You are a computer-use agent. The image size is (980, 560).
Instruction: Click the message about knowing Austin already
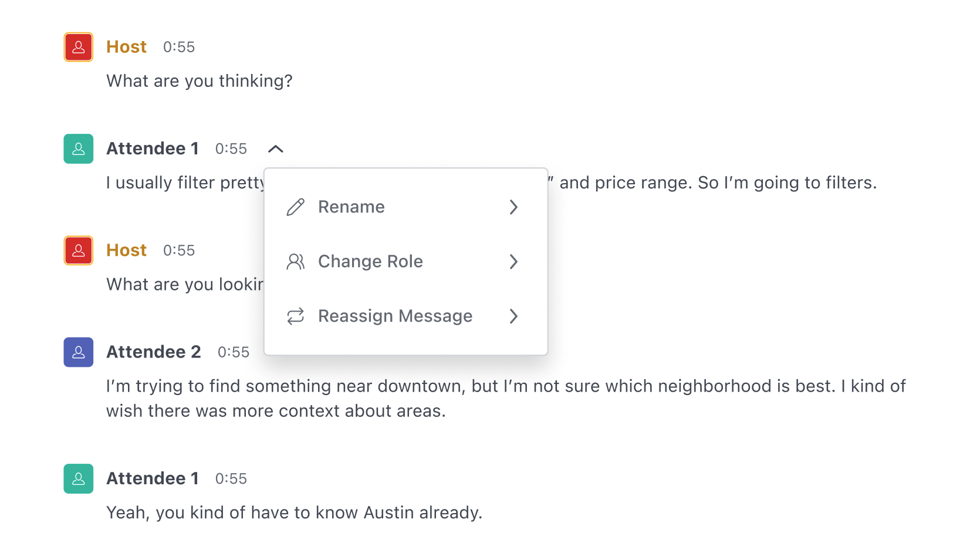click(294, 512)
